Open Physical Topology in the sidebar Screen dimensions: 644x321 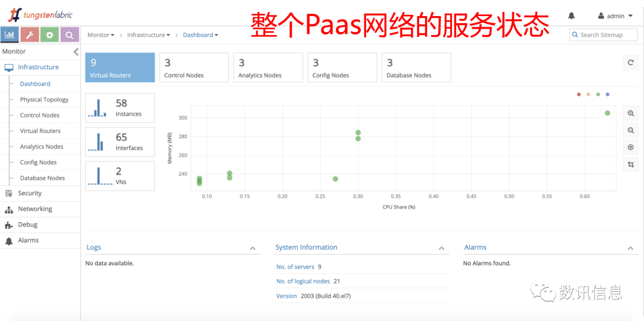click(44, 99)
